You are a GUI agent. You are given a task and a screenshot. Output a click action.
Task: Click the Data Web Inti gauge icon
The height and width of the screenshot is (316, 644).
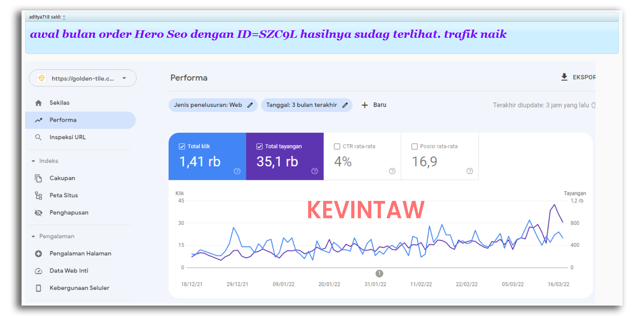click(x=38, y=271)
